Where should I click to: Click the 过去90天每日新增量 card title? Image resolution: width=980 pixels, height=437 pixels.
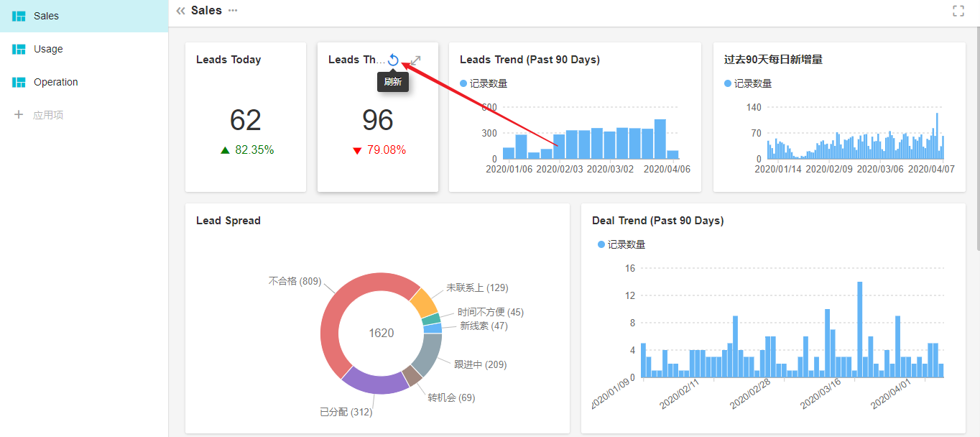coord(773,60)
